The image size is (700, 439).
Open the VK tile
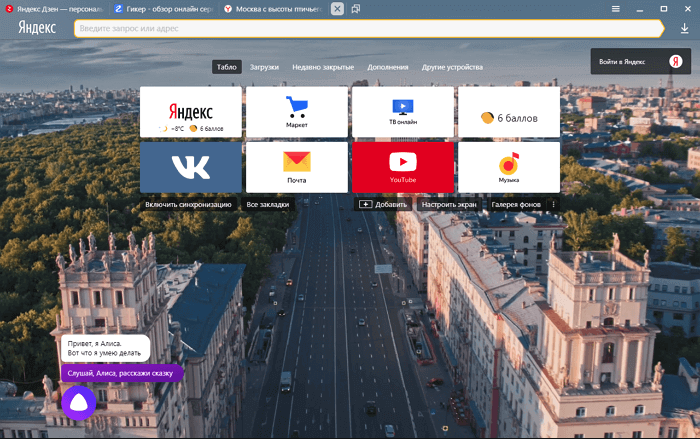(x=190, y=166)
